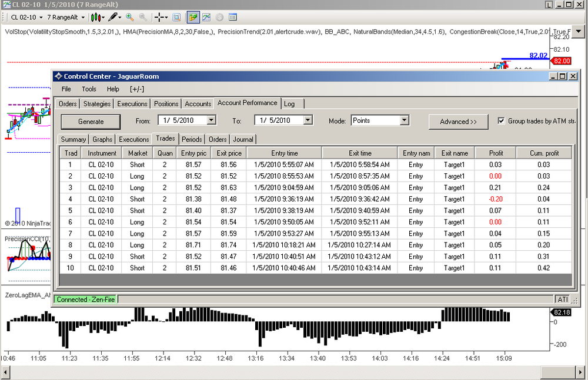
Task: Click the Control Center diamond title icon
Action: (x=58, y=76)
